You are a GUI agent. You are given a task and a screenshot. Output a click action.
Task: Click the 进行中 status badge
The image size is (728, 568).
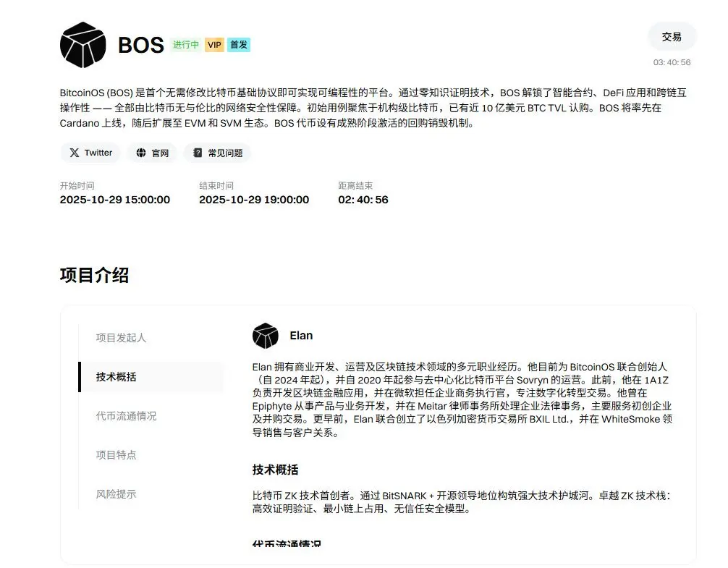tap(186, 45)
